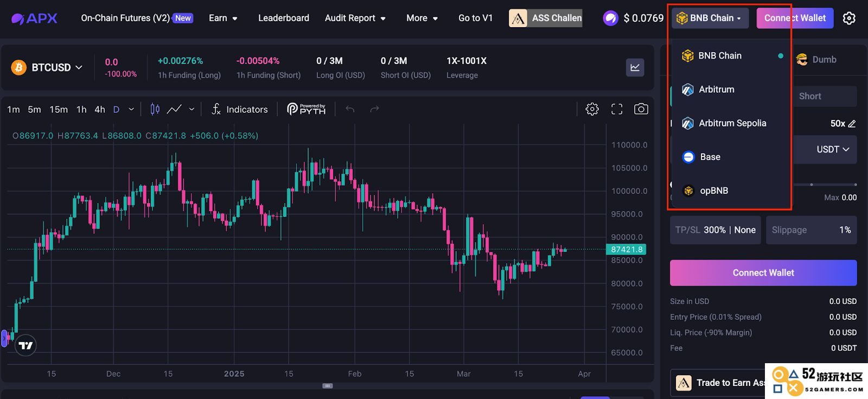The image size is (868, 399).
Task: Expand the BTCUSD pair selector
Action: click(x=79, y=67)
